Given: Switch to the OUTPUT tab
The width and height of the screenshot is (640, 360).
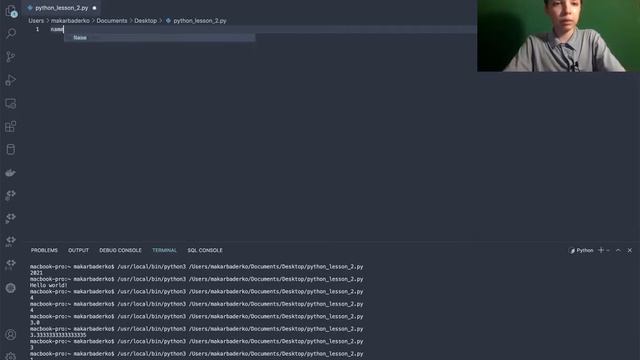Looking at the screenshot, I should (x=78, y=250).
